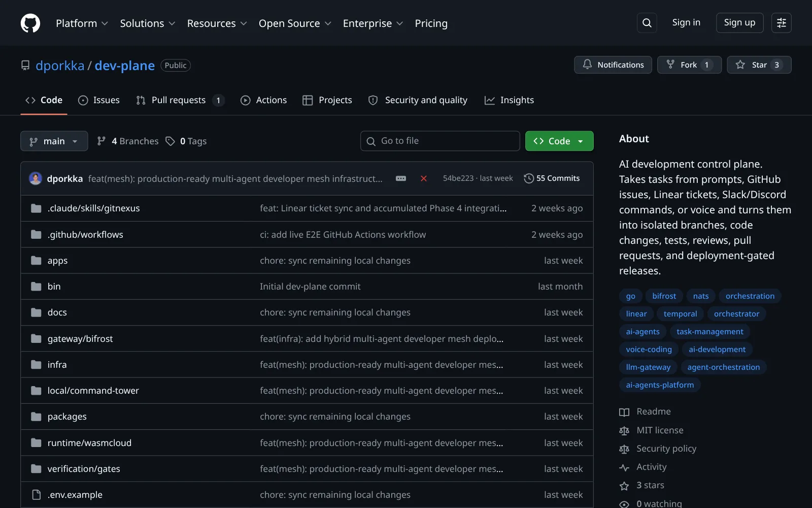Screen dimensions: 812x508
Task: Open the 4 Branches link
Action: (128, 141)
